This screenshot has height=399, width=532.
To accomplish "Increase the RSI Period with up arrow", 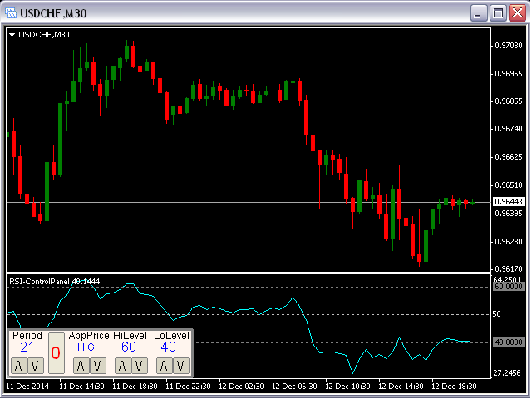I will point(20,366).
